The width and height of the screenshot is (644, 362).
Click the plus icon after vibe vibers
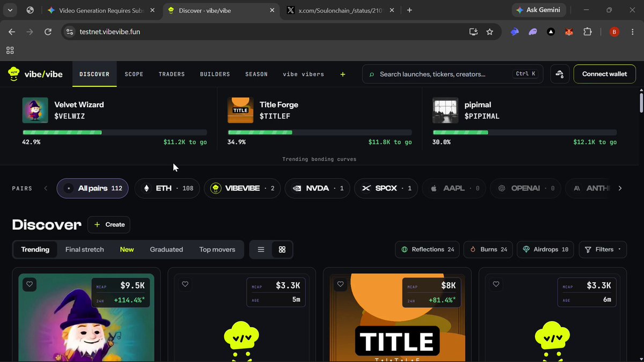(x=343, y=74)
